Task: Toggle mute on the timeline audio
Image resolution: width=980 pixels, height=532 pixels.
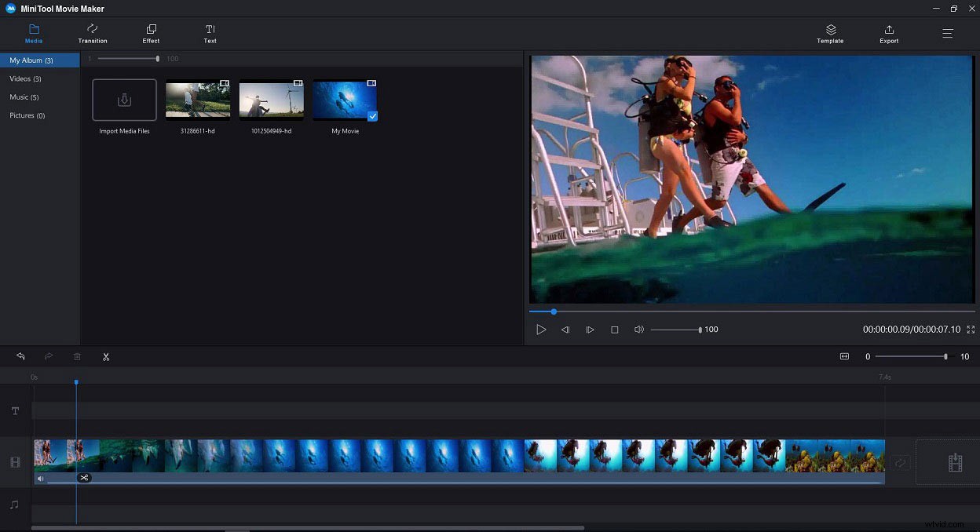Action: click(40, 478)
